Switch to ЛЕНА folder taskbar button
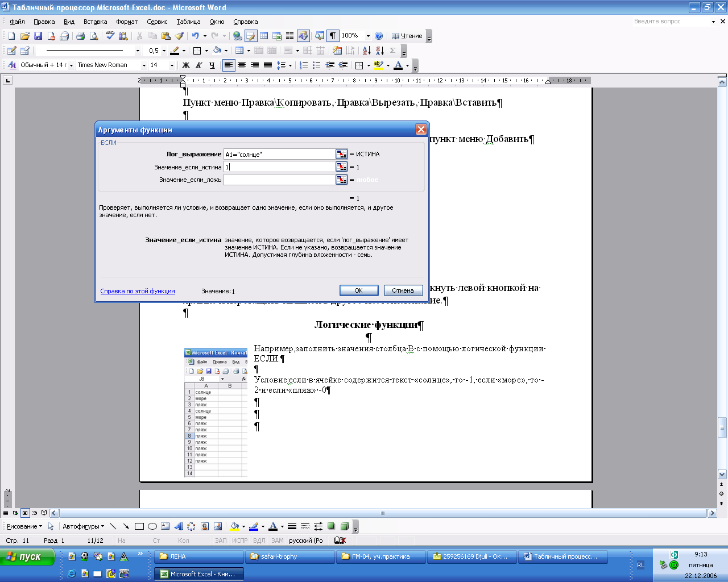Viewport: 728px width, 582px height. 199,556
